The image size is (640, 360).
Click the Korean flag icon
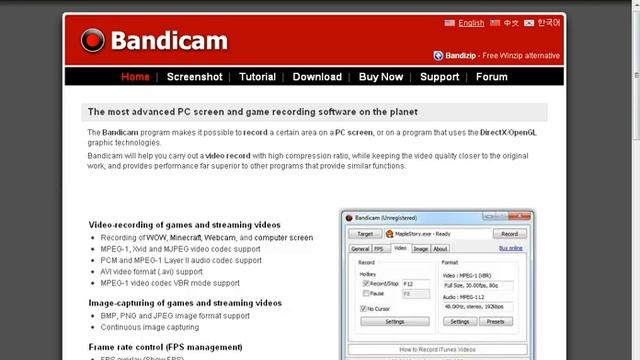pos(529,23)
